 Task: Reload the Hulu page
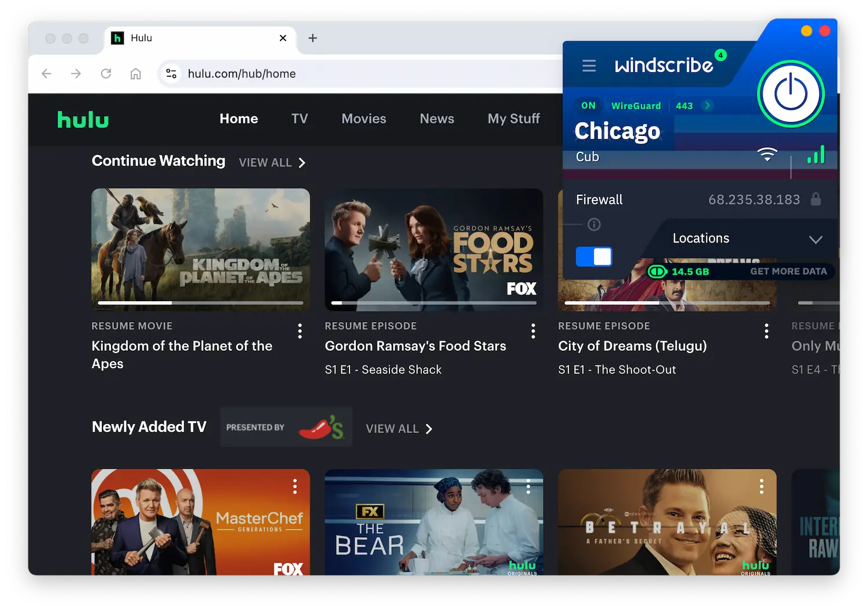pos(106,73)
